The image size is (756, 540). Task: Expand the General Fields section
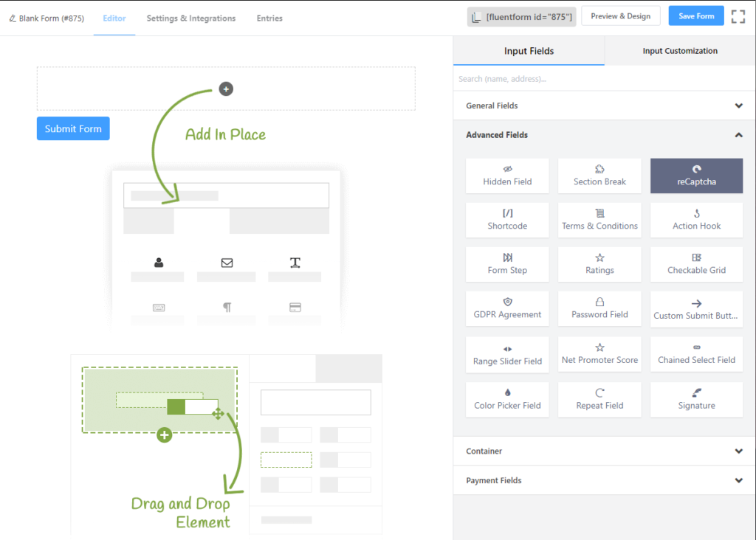(x=604, y=105)
